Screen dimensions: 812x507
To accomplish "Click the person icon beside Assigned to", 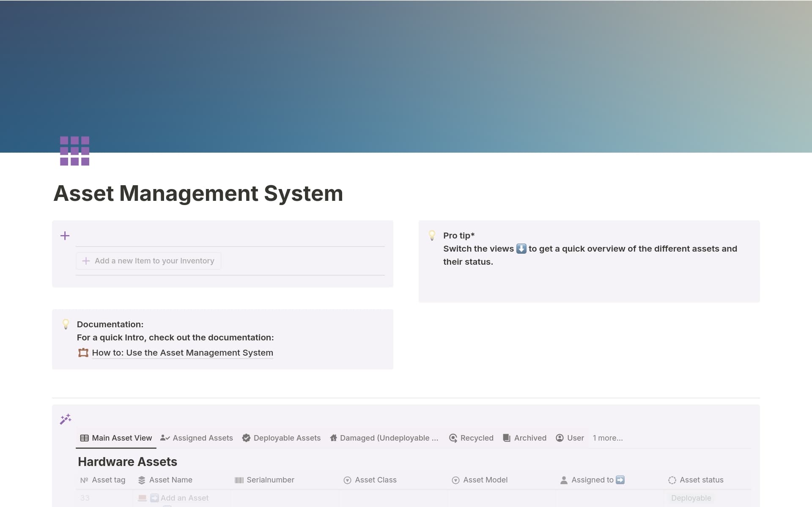I will [564, 480].
